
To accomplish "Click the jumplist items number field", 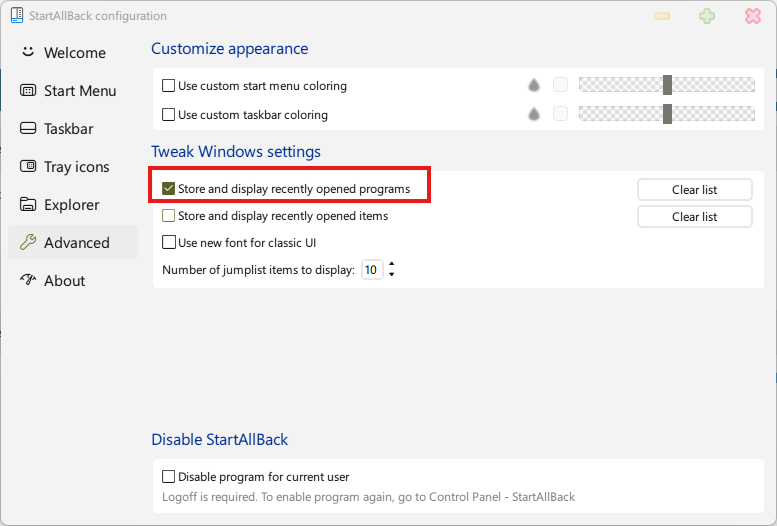I will click(x=372, y=270).
